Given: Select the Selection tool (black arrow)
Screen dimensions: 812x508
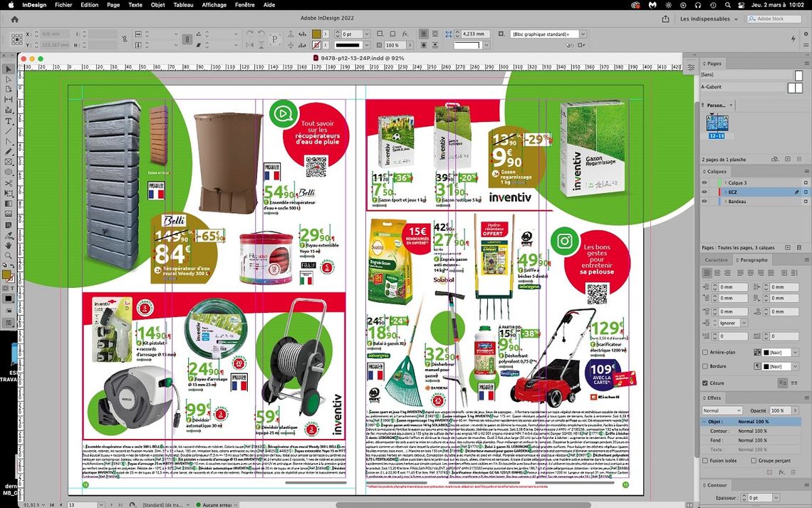Looking at the screenshot, I should [x=8, y=68].
